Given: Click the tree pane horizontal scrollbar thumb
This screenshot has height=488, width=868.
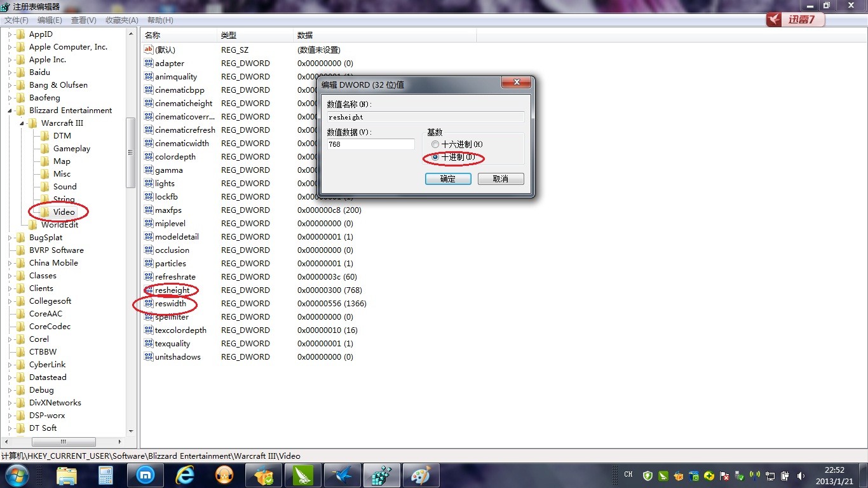Looking at the screenshot, I should click(63, 441).
